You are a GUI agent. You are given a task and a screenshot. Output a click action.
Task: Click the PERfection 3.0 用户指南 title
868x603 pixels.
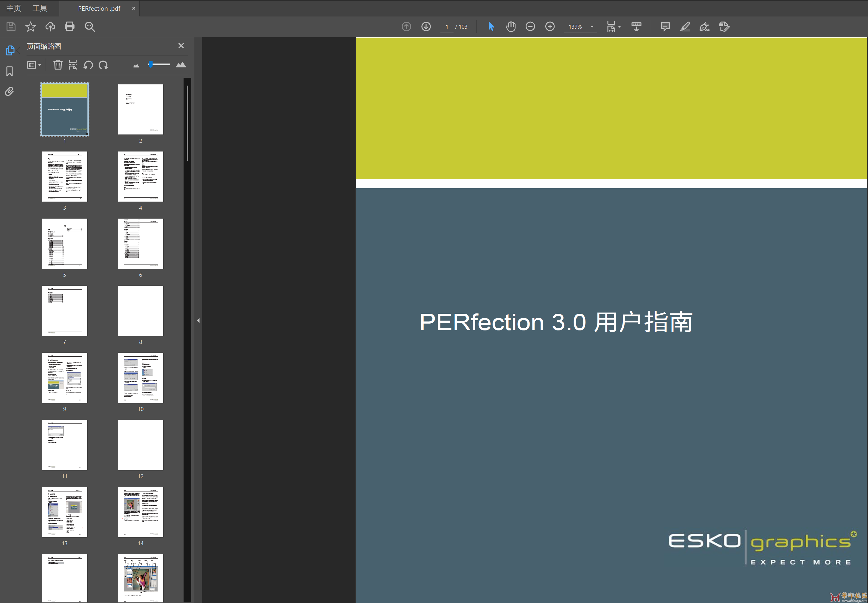[x=556, y=322]
